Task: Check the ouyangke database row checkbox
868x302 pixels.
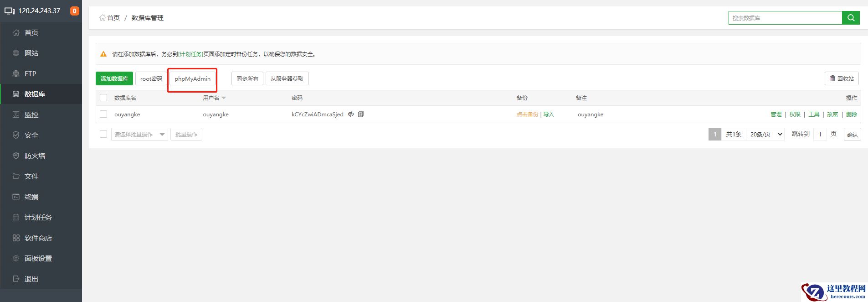Action: click(x=103, y=114)
